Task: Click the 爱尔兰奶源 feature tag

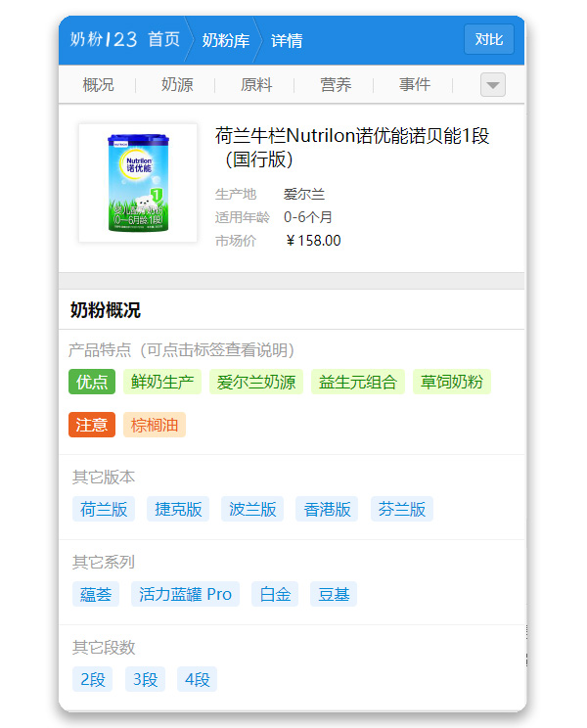Action: coord(256,382)
